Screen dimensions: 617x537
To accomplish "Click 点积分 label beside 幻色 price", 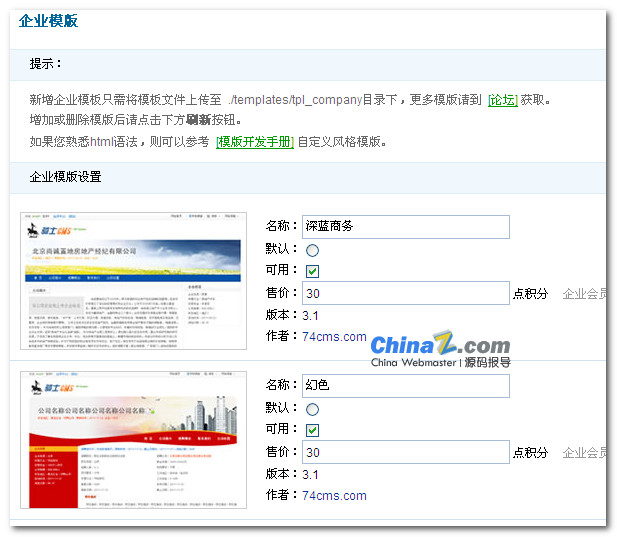I will tap(530, 453).
